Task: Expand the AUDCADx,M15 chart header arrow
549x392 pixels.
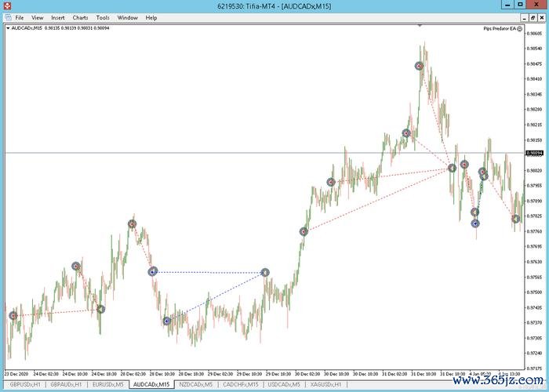Action: (x=8, y=28)
